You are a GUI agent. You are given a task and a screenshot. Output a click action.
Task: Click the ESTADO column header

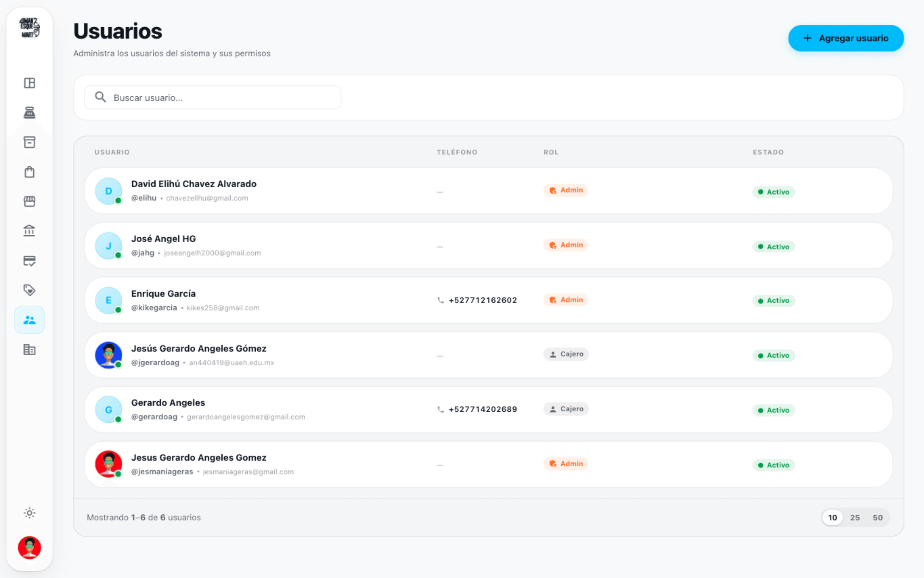(768, 152)
